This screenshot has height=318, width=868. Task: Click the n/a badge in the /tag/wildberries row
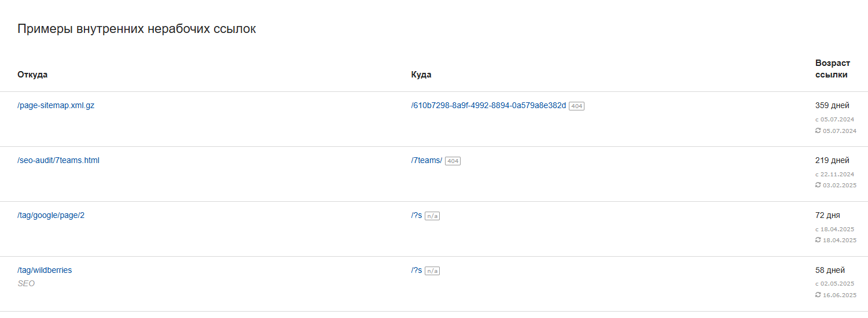click(432, 271)
